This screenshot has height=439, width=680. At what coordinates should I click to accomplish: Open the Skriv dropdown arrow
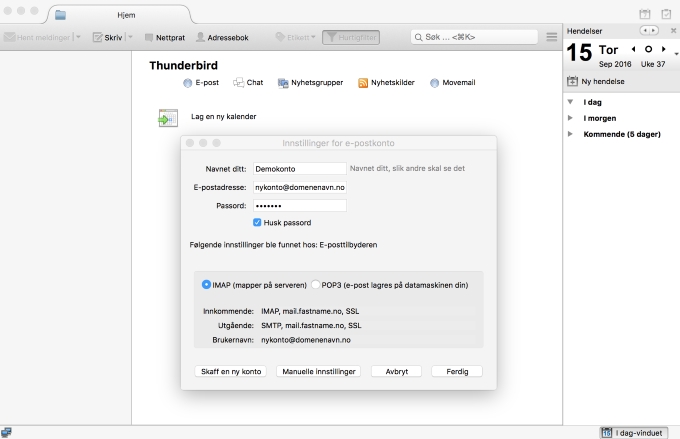130,37
